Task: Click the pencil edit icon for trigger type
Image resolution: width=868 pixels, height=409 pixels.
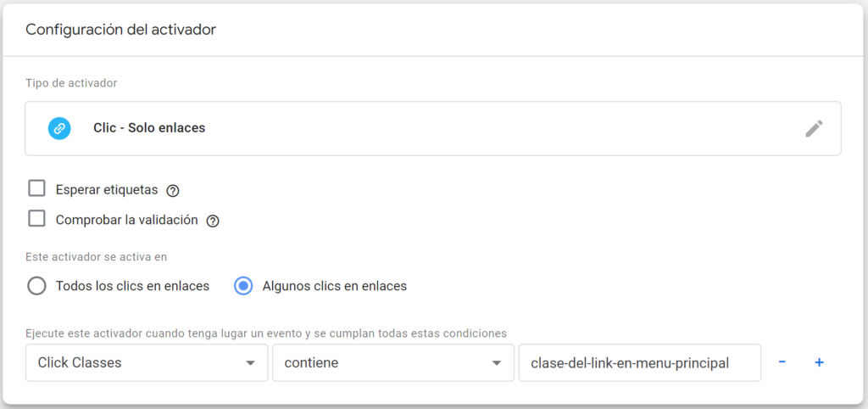Action: pyautogui.click(x=814, y=129)
